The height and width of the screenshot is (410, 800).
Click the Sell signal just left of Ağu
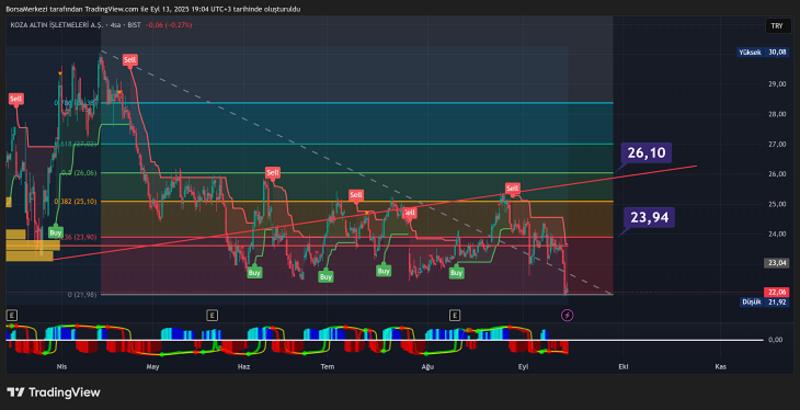[410, 213]
